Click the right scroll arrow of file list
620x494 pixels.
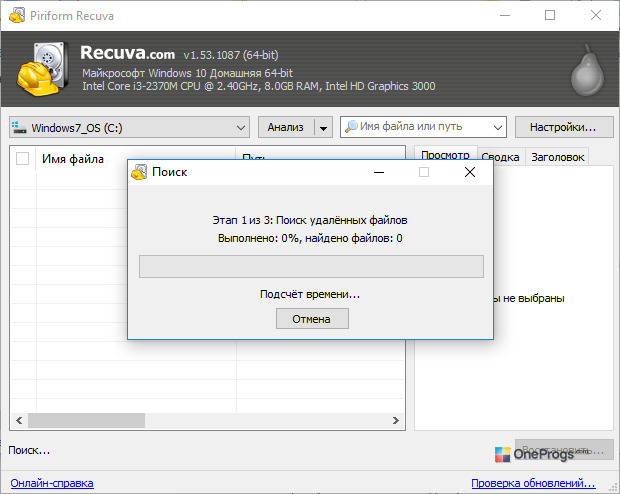(x=395, y=420)
